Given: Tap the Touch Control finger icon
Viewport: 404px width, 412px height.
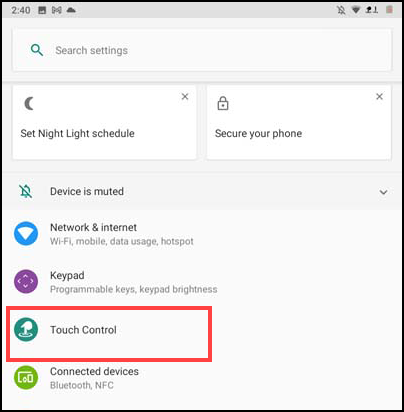Looking at the screenshot, I should [26, 329].
